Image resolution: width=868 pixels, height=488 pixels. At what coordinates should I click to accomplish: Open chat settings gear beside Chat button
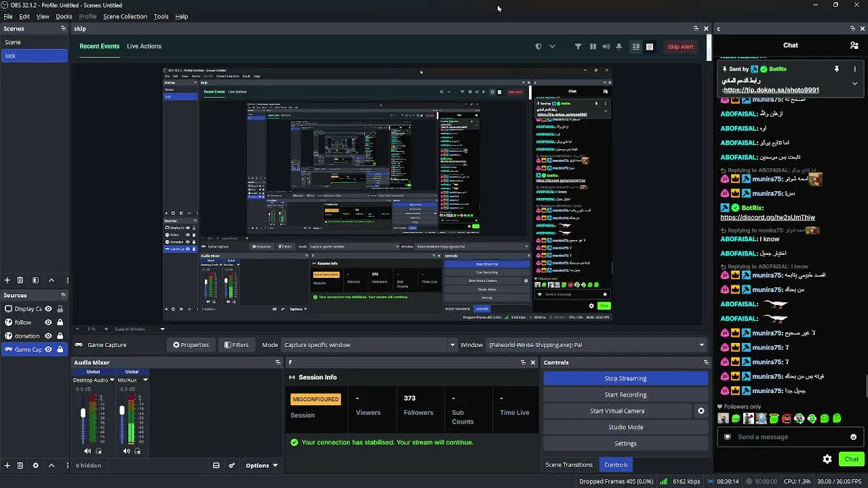(x=827, y=459)
